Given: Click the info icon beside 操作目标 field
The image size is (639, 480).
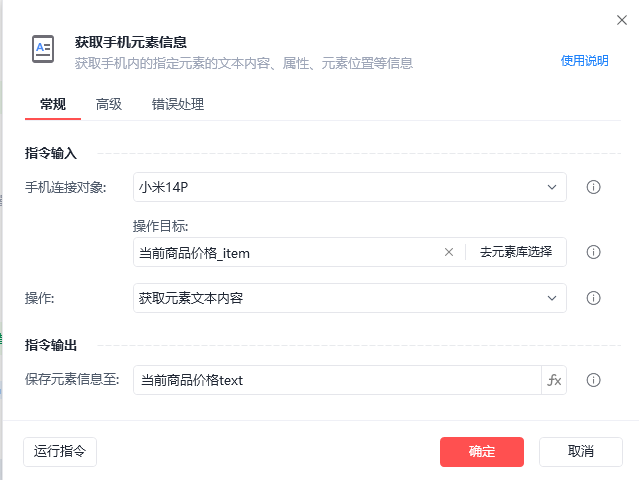Looking at the screenshot, I should [593, 252].
